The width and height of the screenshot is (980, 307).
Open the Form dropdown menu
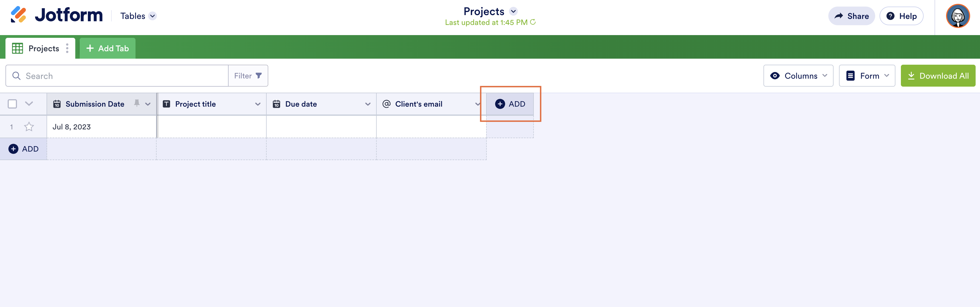(x=867, y=76)
